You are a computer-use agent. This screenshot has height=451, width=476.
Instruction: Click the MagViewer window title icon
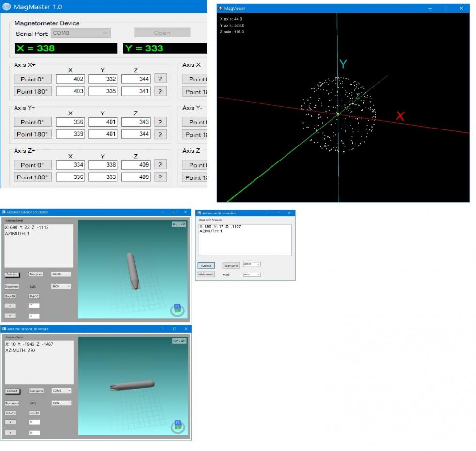tap(221, 8)
